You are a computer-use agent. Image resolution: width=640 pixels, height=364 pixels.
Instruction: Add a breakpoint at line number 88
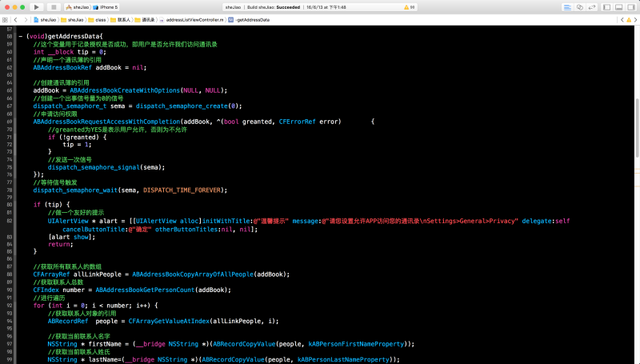(x=10, y=274)
